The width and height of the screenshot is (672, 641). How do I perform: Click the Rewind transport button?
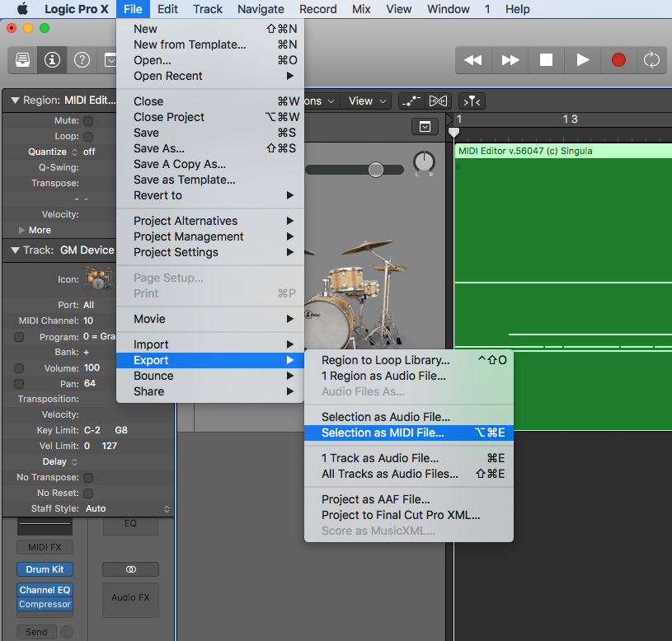(473, 60)
